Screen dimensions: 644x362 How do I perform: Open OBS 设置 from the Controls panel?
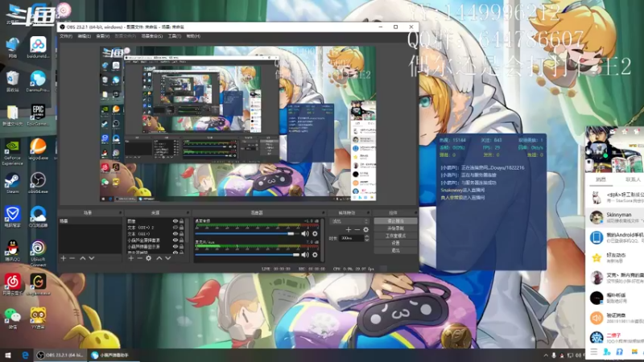pos(395,243)
